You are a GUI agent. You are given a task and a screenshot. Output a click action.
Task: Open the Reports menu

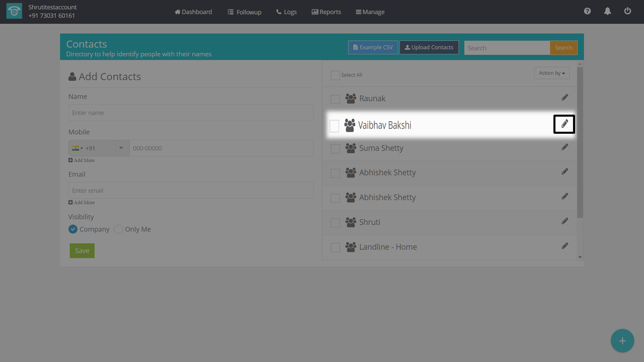pos(326,12)
